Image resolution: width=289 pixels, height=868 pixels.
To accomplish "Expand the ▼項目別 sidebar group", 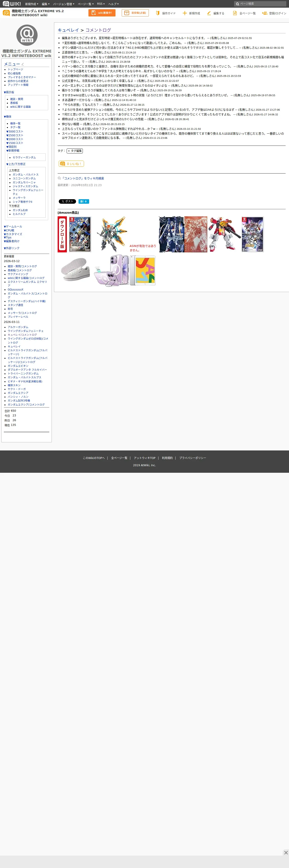I will click(x=11, y=147).
